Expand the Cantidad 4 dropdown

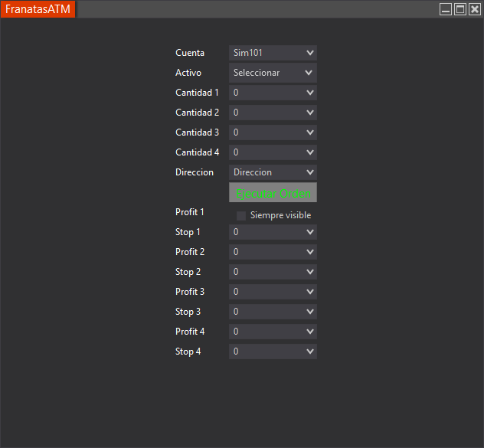(x=273, y=152)
